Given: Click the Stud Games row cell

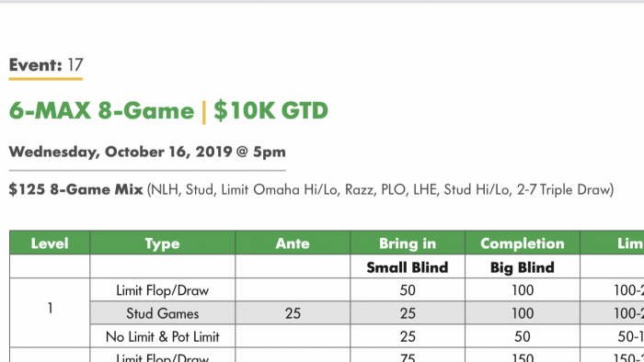Looking at the screenshot, I should tap(163, 313).
